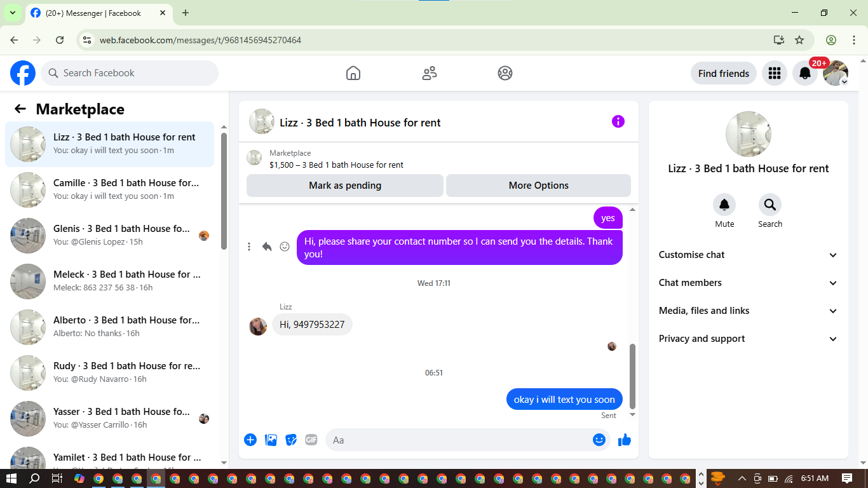Expand Media, files and links

coord(749,311)
